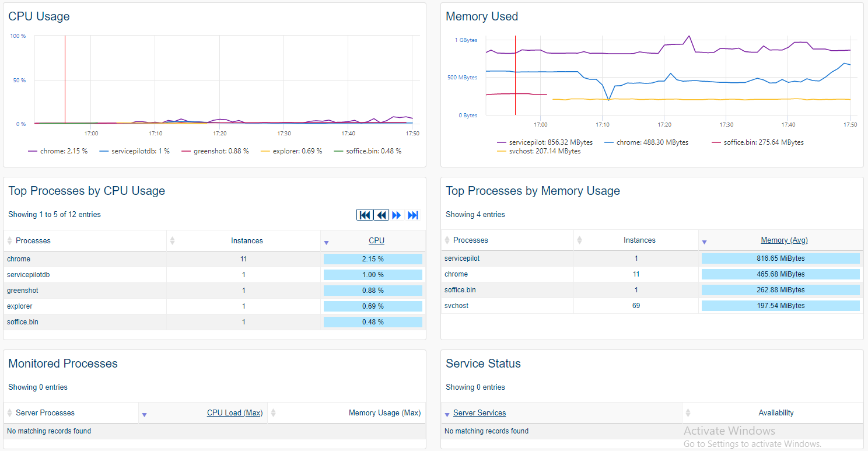Toggle servicepilot series in Memory Used legend
868x451 pixels.
[544, 142]
